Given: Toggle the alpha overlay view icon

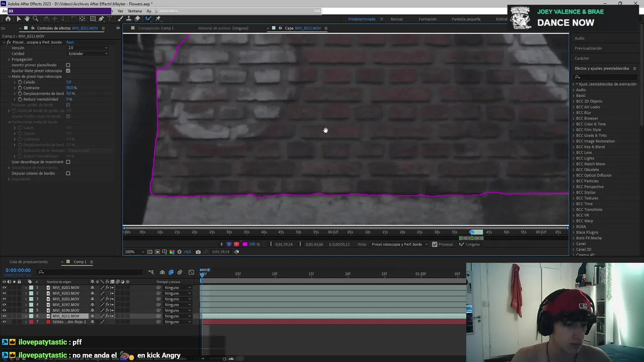Looking at the screenshot, I should (x=236, y=244).
